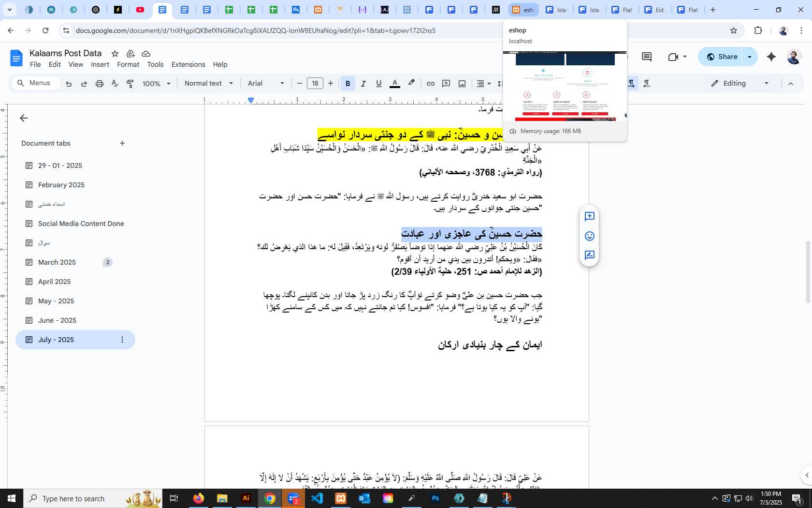This screenshot has width=812, height=508.
Task: Add comment from the page margin button
Action: 589,216
